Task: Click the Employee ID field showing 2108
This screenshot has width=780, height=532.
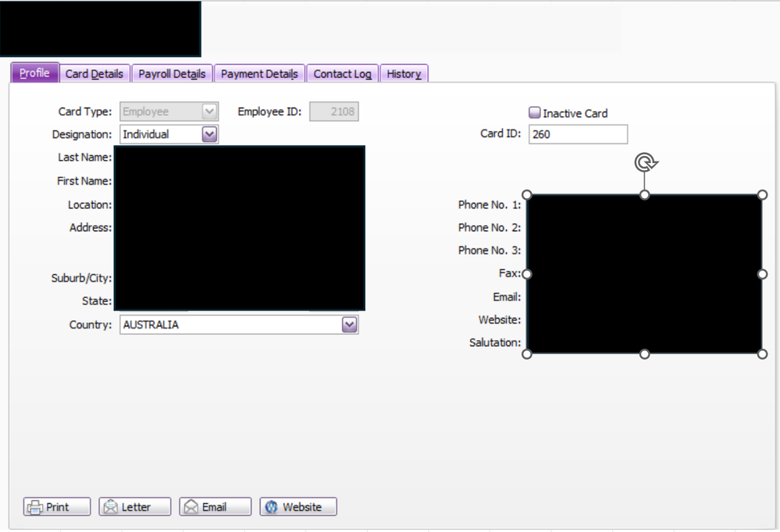Action: click(333, 112)
